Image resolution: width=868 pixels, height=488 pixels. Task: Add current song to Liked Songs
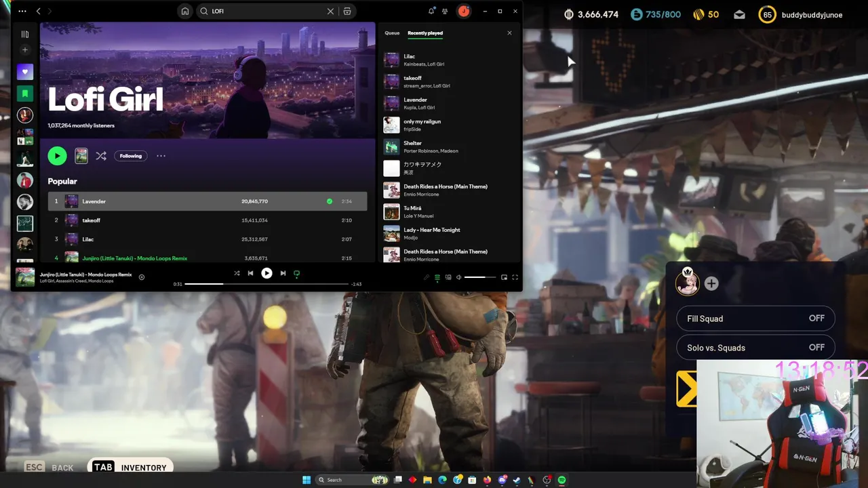142,277
